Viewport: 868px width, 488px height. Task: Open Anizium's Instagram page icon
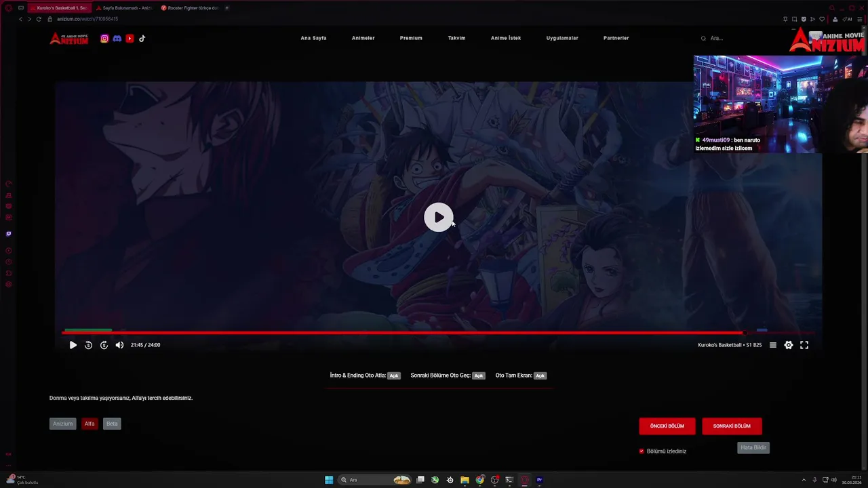click(x=104, y=39)
